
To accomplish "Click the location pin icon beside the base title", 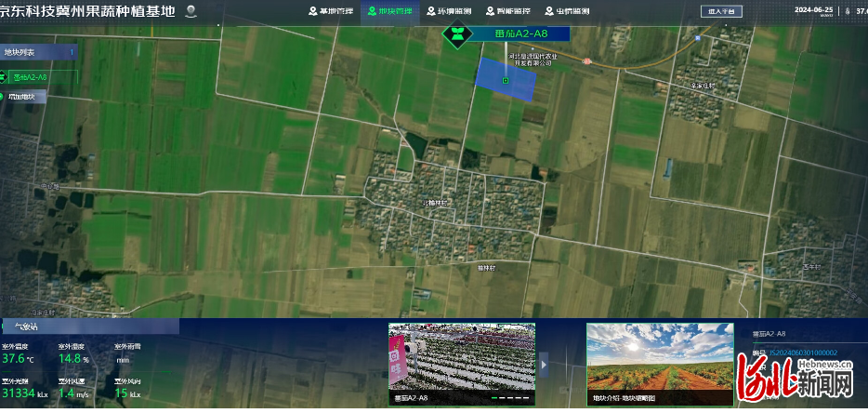I will tap(191, 11).
